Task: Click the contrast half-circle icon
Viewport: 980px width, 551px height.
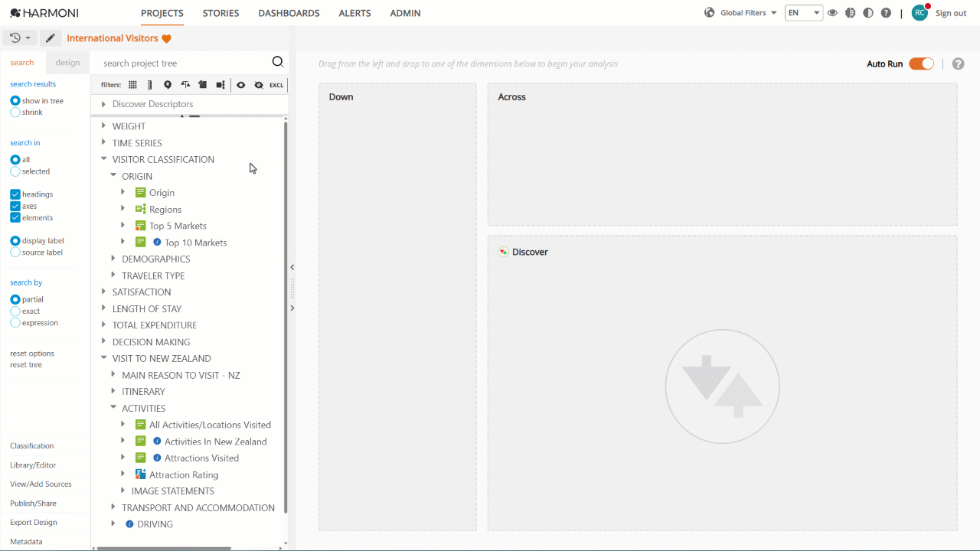Action: point(867,13)
